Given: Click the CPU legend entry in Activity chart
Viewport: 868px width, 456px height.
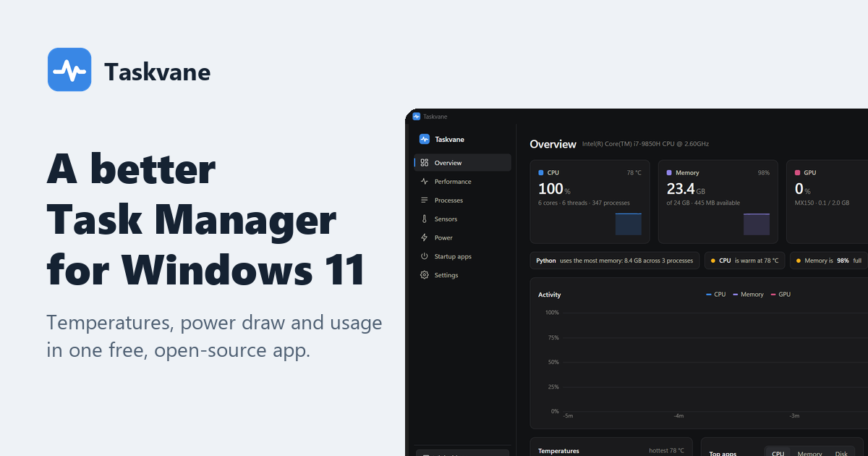Looking at the screenshot, I should click(x=715, y=295).
